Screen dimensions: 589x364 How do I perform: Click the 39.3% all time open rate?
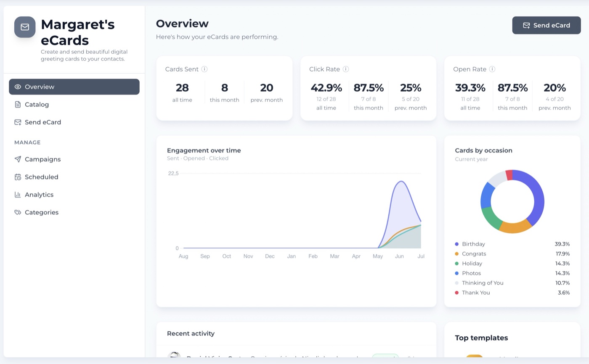[470, 88]
